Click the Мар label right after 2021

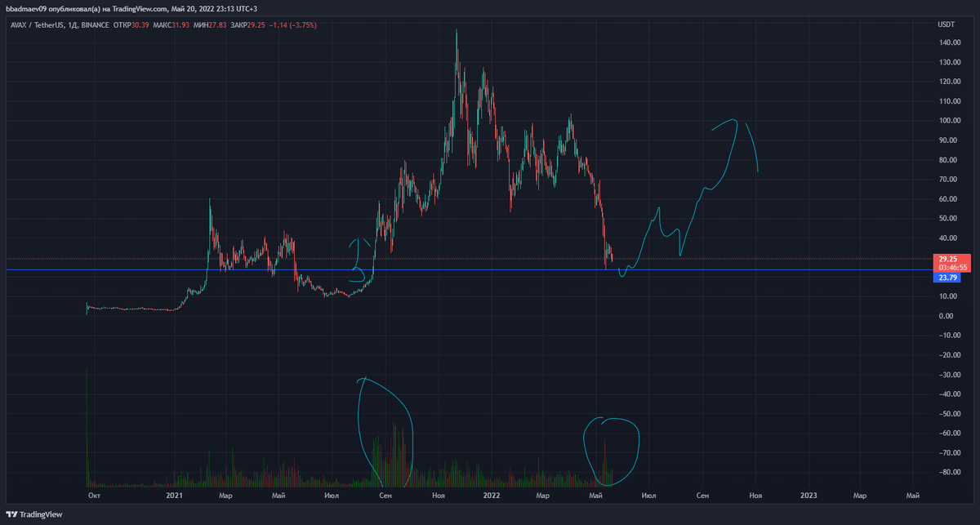pyautogui.click(x=225, y=496)
